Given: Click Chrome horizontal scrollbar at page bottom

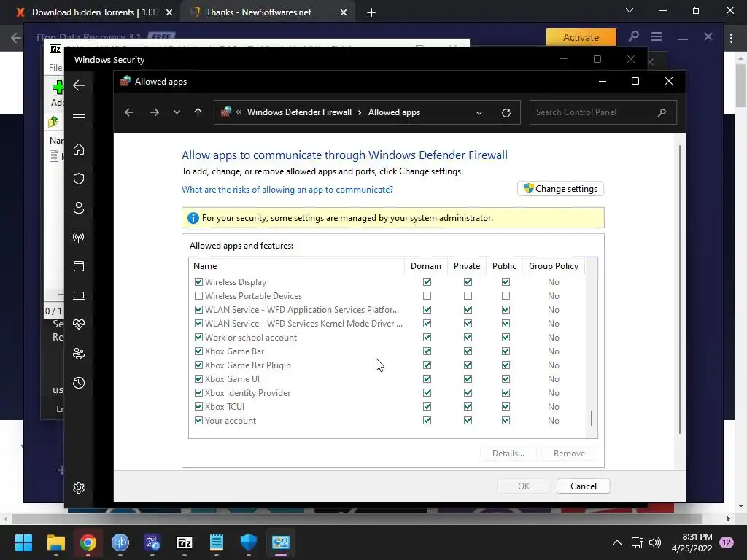Looking at the screenshot, I should 357,518.
